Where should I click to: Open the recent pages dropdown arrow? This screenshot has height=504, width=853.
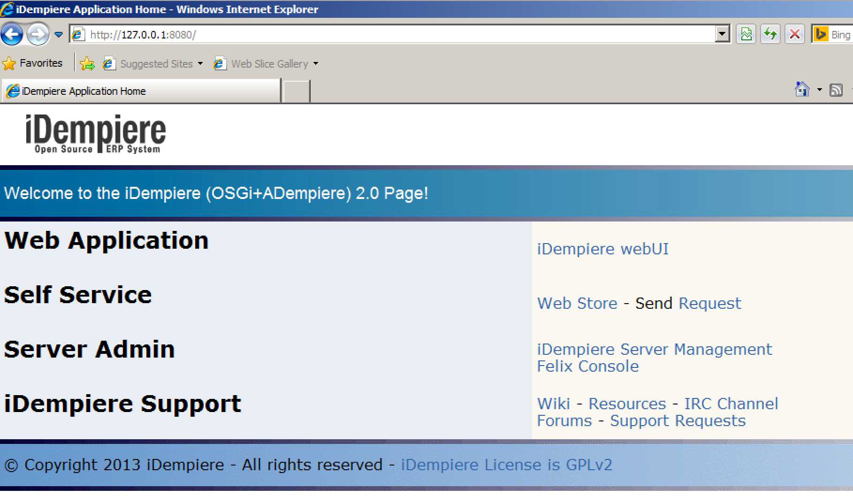(x=59, y=34)
